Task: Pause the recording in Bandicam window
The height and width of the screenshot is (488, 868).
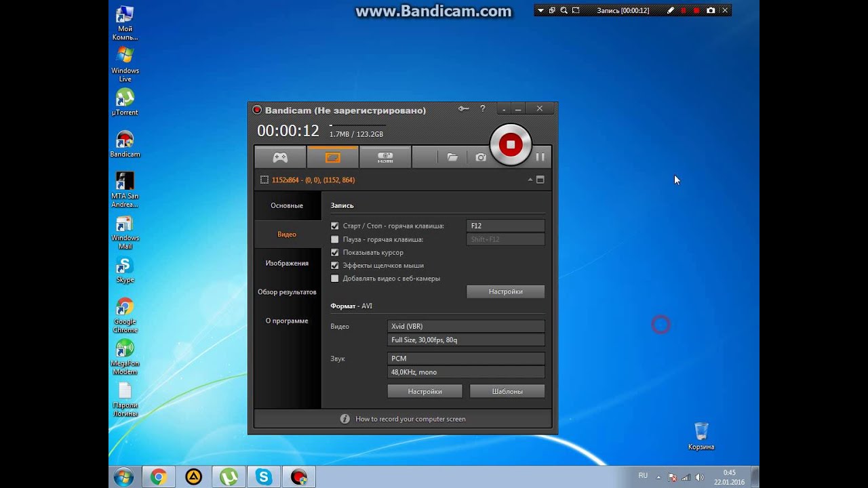Action: 540,157
